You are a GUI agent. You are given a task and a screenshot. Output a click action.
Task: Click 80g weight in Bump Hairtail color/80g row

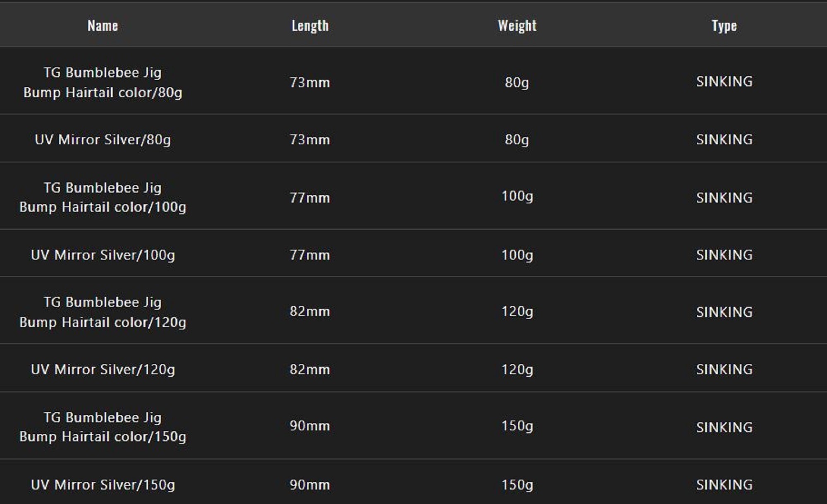pyautogui.click(x=517, y=82)
